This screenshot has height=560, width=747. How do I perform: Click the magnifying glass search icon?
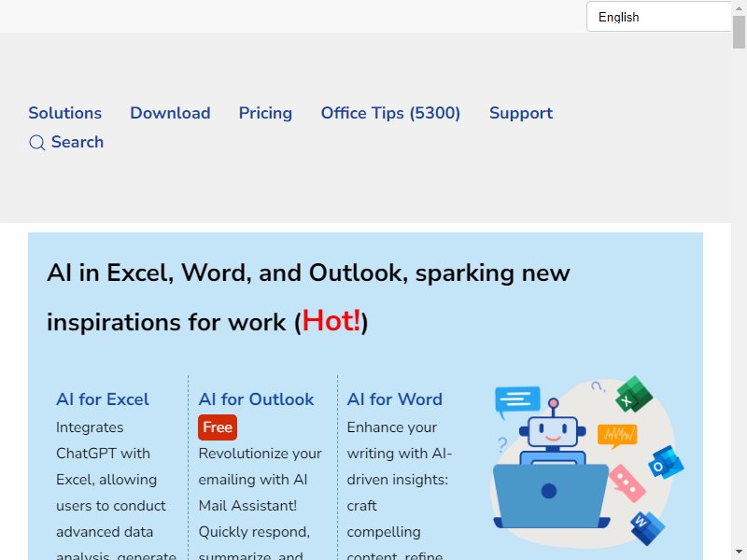[x=36, y=143]
